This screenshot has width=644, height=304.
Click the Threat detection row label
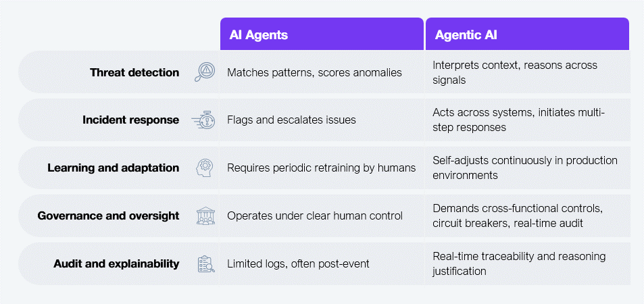(134, 73)
